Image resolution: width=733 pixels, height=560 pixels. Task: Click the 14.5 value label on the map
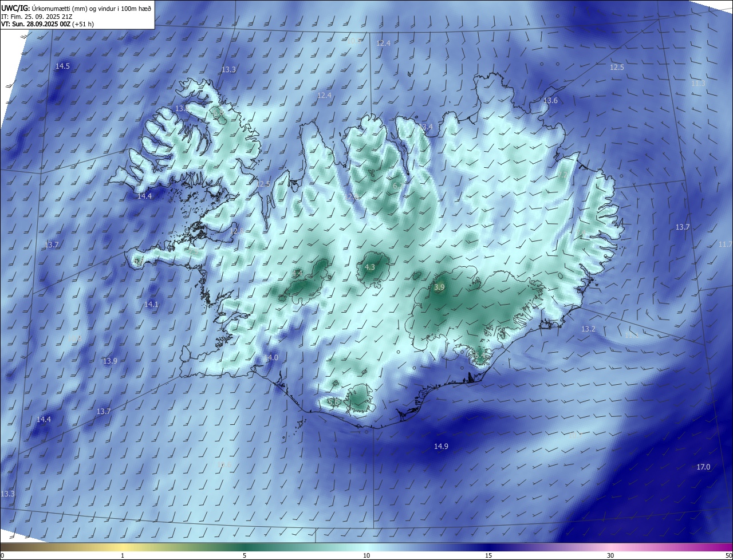[x=62, y=66]
